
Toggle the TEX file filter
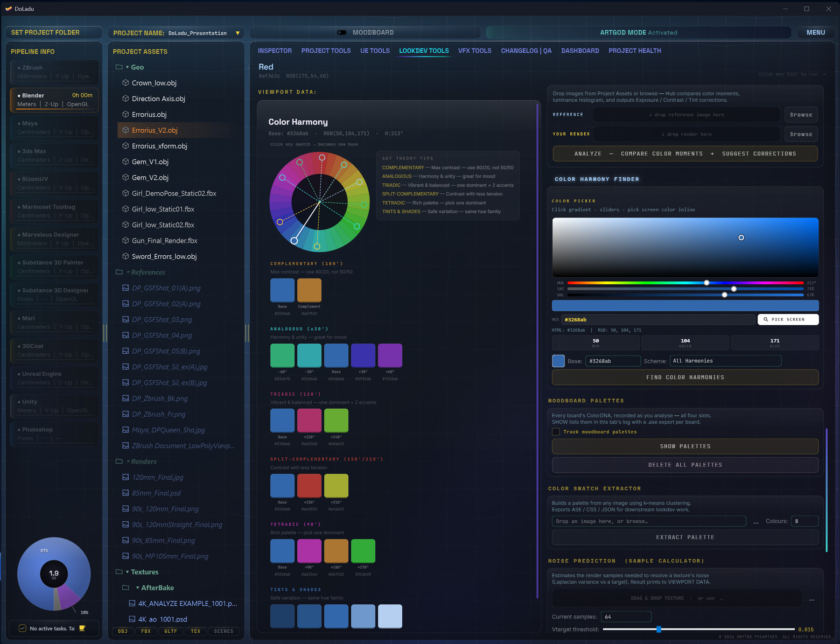(x=196, y=631)
